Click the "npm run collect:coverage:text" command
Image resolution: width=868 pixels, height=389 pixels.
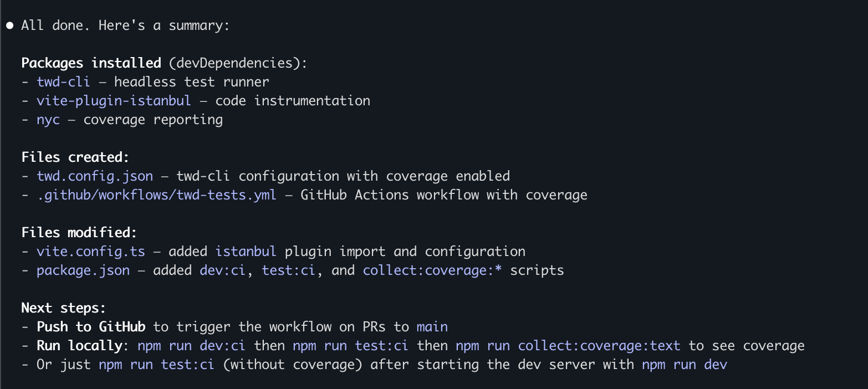click(568, 346)
